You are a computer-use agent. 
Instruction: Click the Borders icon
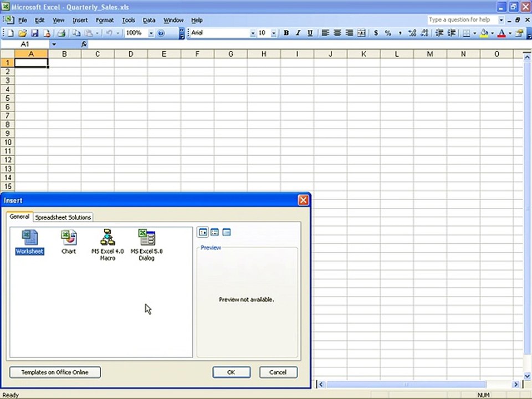click(467, 33)
